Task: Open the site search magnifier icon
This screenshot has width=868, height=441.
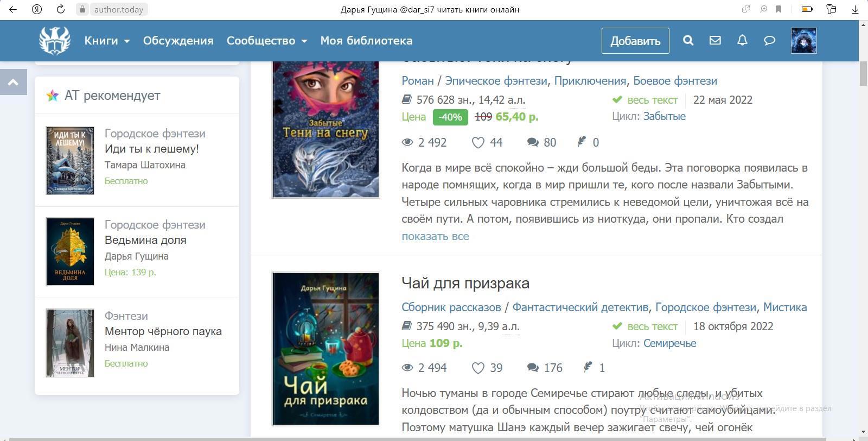Action: 688,40
